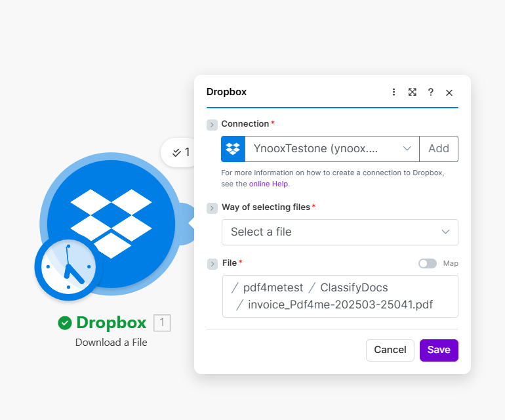Screen dimensions: 505x420
Task: Open the online Help link
Action: 269,184
